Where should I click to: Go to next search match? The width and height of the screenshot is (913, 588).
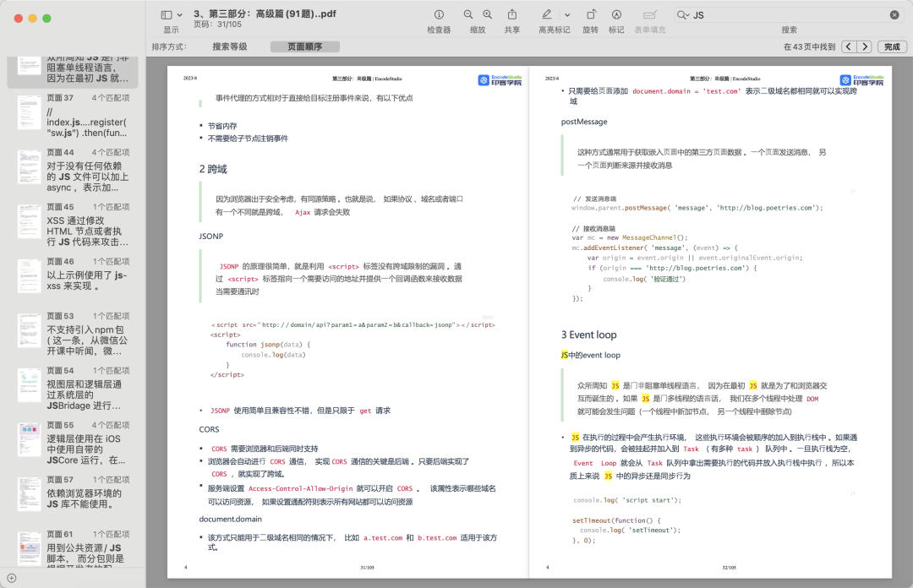point(865,46)
